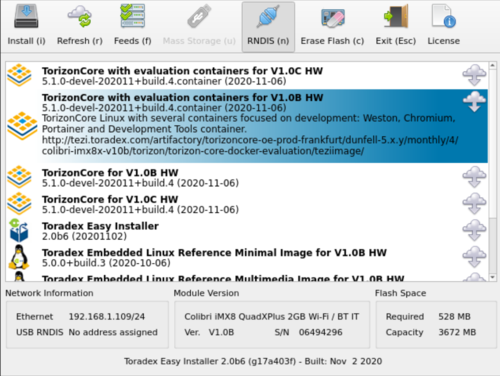This screenshot has height=376, width=500.
Task: Click the tezi.toradex.com artifactory URL text
Action: [x=250, y=145]
